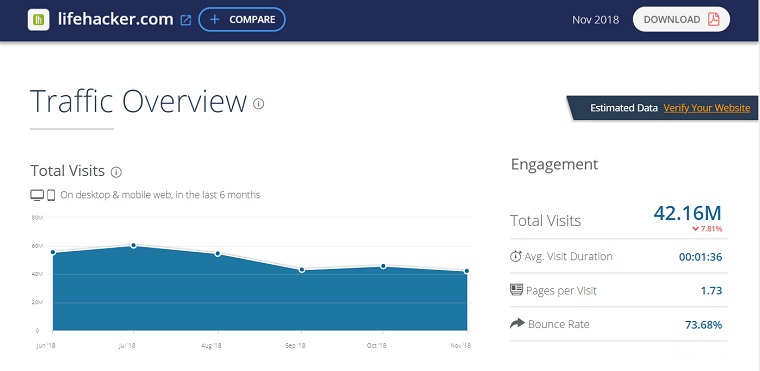Screen dimensions: 760x371
Task: Click the stopwatch icon beside Avg. Visit Duration
Action: tap(516, 257)
